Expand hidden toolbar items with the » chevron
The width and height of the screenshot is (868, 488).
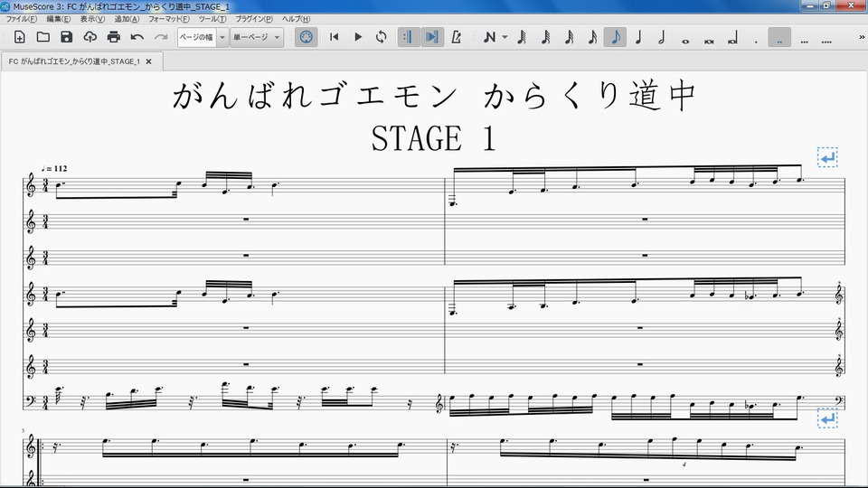tap(862, 37)
